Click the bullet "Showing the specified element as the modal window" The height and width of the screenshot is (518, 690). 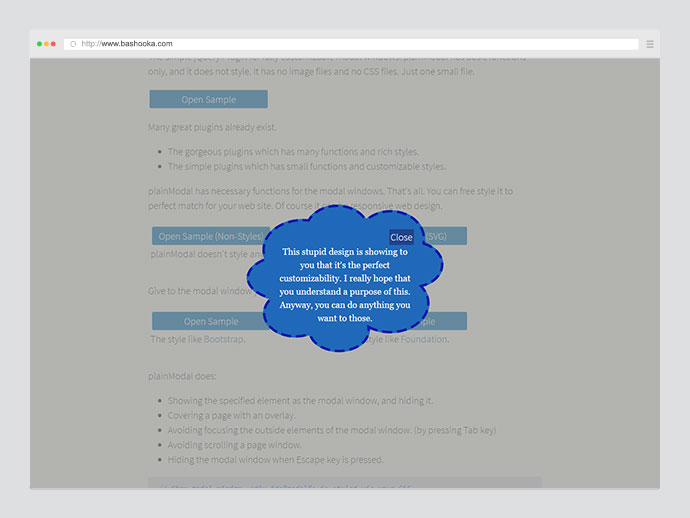coord(300,401)
